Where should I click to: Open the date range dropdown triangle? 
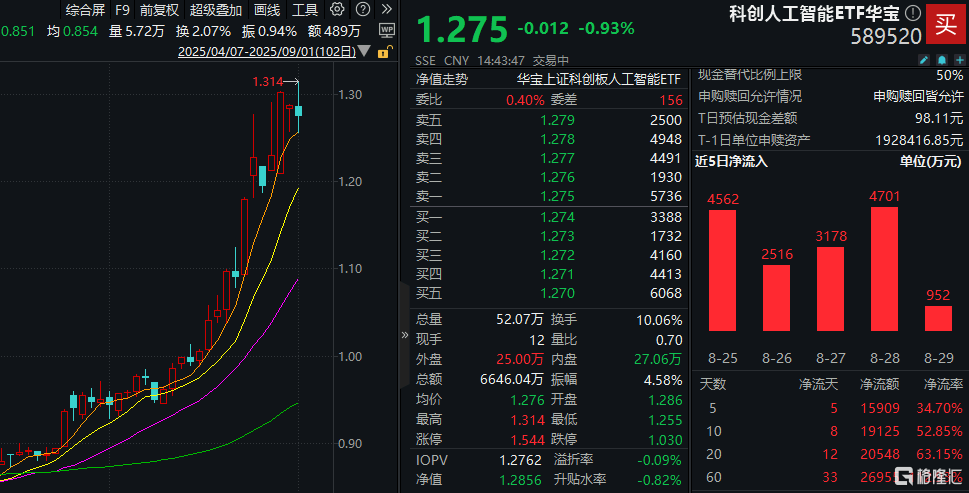pyautogui.click(x=365, y=51)
